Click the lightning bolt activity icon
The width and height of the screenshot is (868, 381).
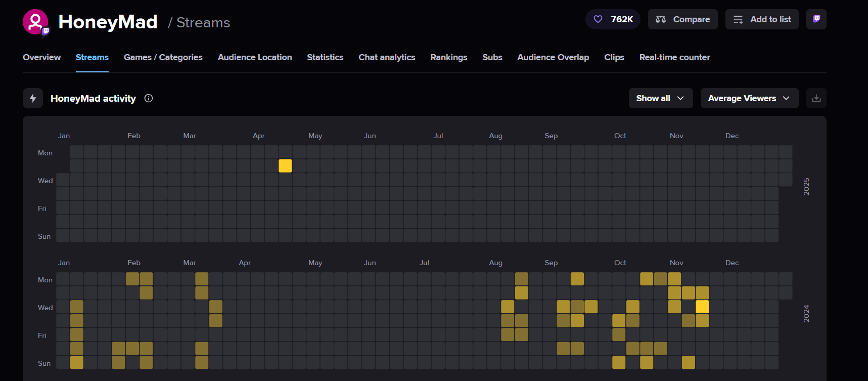point(33,98)
